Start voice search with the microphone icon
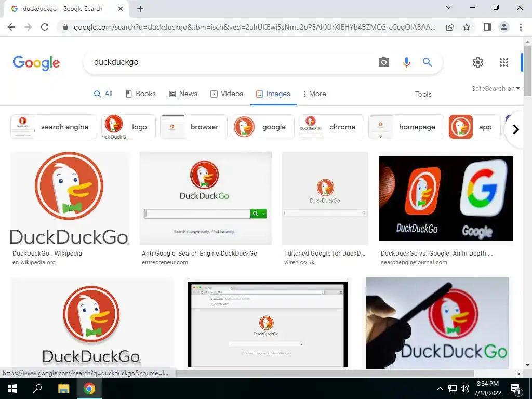 [x=407, y=62]
